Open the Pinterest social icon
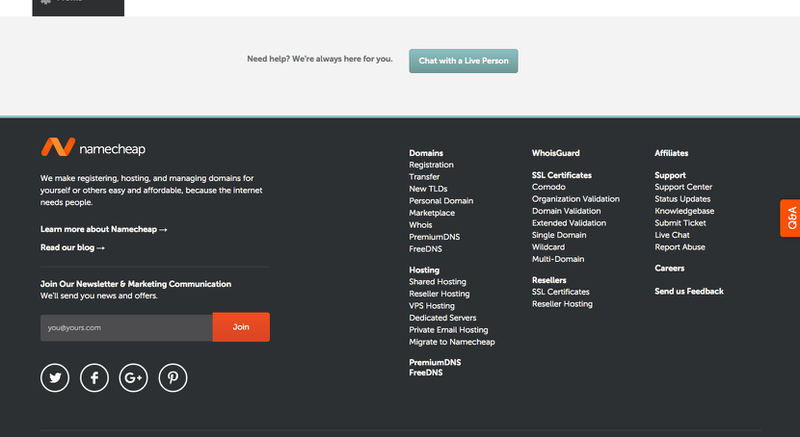 coord(172,377)
